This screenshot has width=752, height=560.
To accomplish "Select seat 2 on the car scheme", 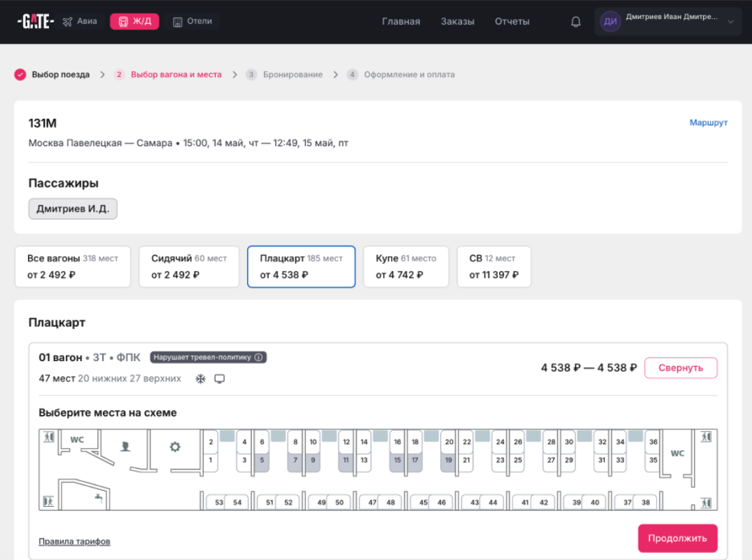I will [x=211, y=442].
